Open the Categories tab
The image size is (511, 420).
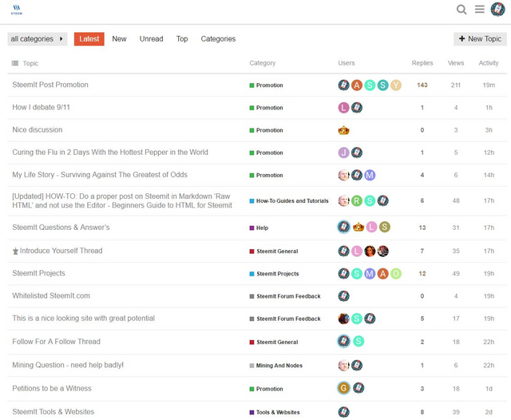[x=218, y=39]
